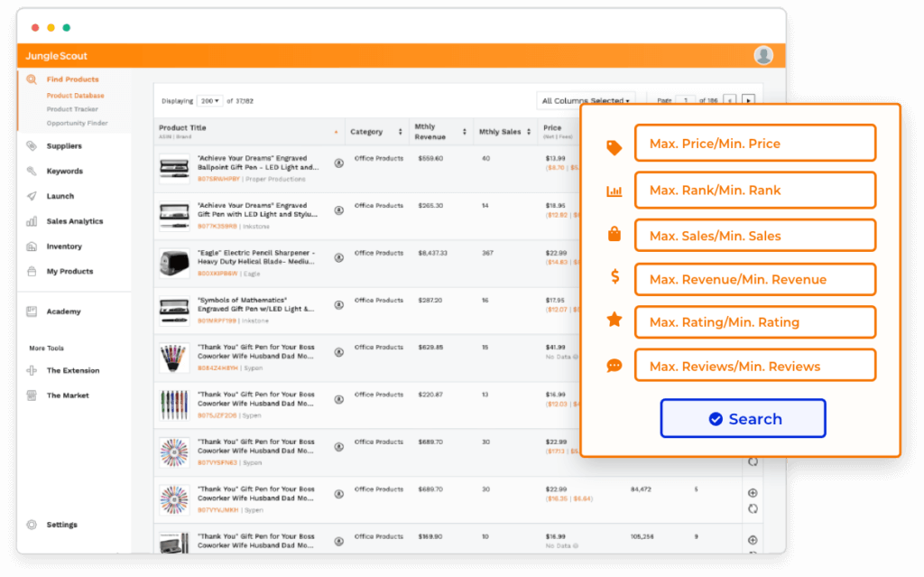
Task: Click The Market storefront icon
Action: pos(32,396)
